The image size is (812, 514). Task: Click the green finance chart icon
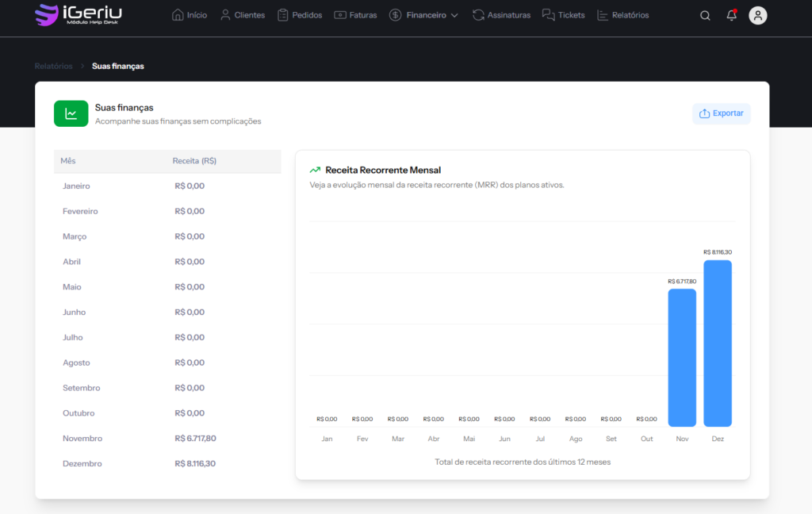71,113
